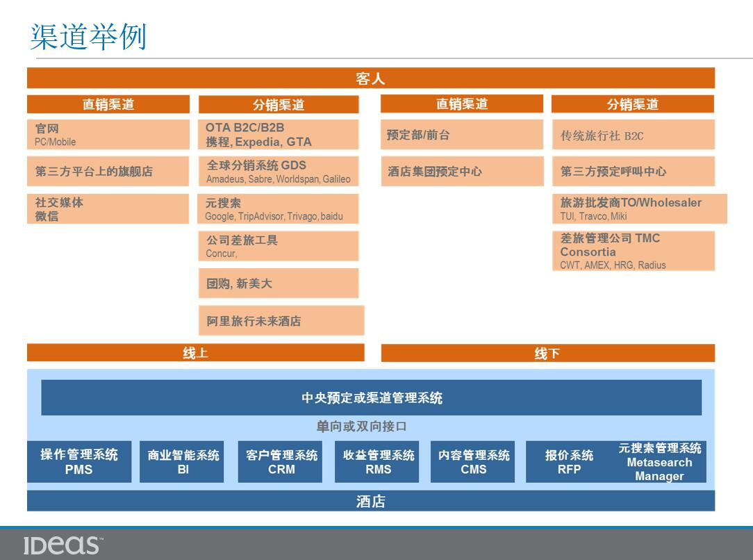Click the 第三方平台上的旗舰店 box
Image resolution: width=753 pixels, height=560 pixels.
pyautogui.click(x=108, y=171)
